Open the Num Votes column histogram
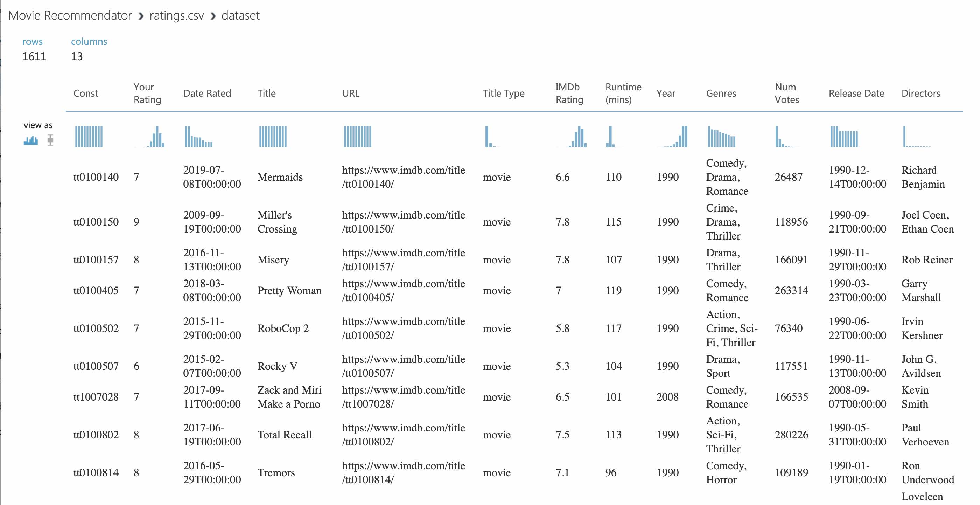Viewport: 980px width, 505px height. [787, 137]
